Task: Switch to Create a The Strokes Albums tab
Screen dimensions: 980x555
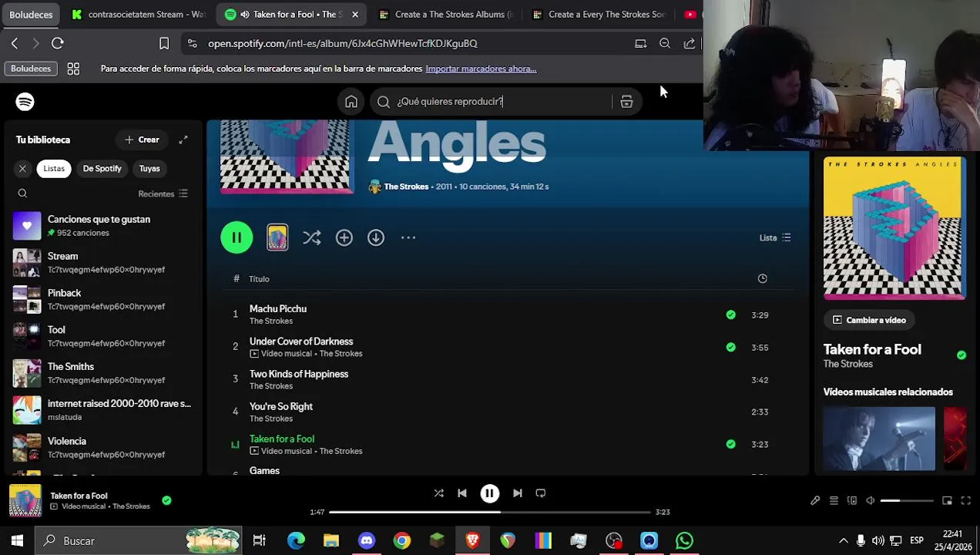Action: [447, 14]
